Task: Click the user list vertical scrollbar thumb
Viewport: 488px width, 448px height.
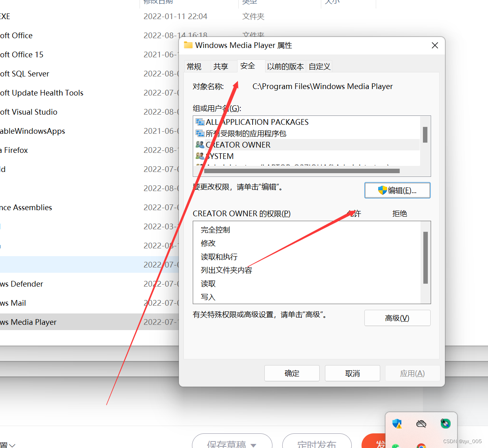Action: point(425,135)
